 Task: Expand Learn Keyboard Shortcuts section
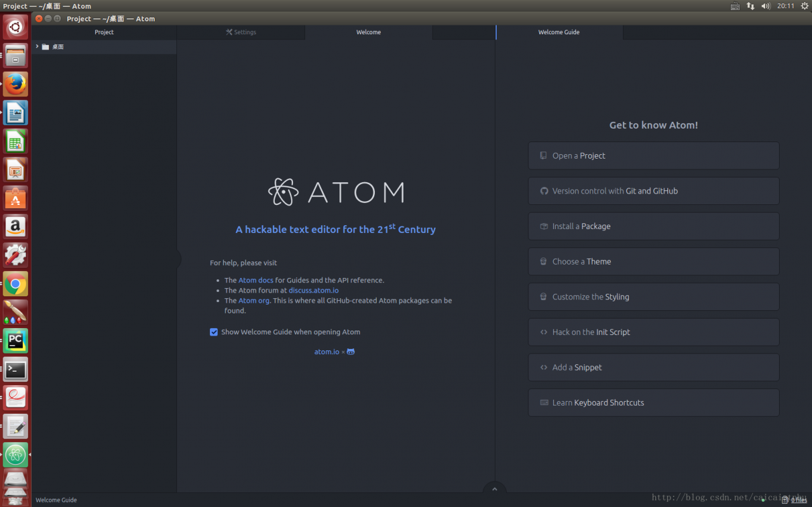tap(653, 403)
